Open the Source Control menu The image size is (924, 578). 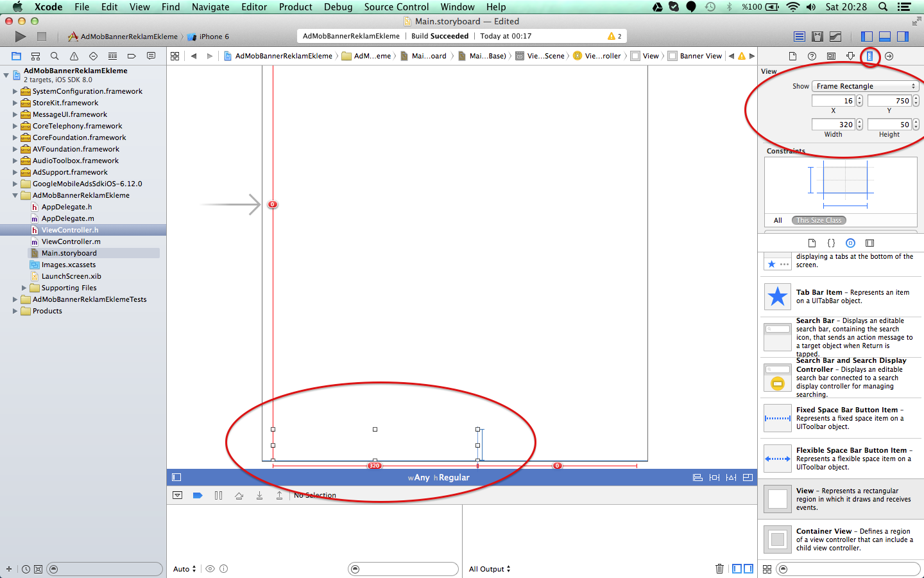coord(396,7)
